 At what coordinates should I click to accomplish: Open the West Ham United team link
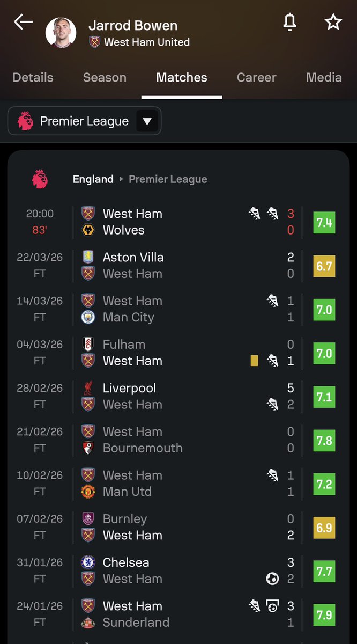coord(139,42)
